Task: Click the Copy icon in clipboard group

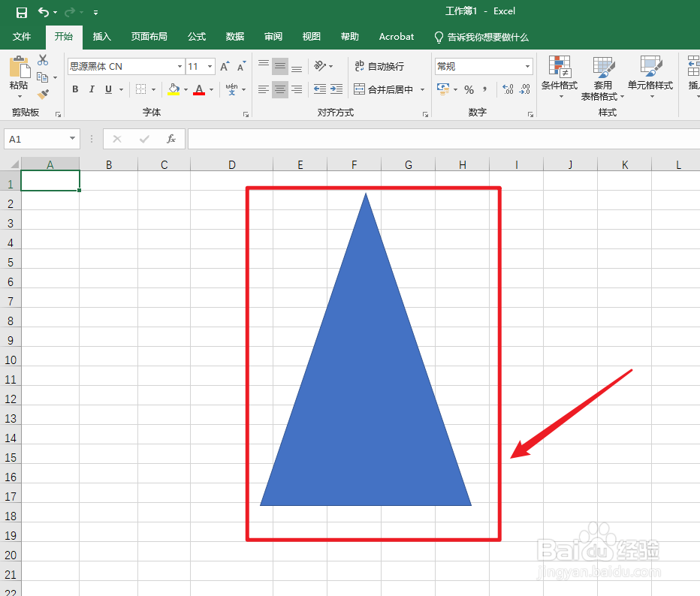Action: [42, 77]
